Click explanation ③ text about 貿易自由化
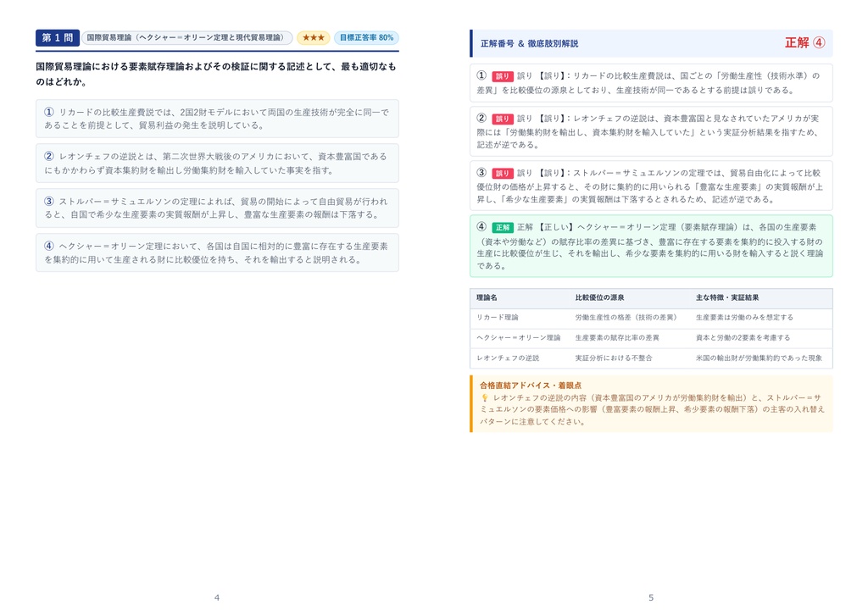The height and width of the screenshot is (616, 868). (x=651, y=186)
